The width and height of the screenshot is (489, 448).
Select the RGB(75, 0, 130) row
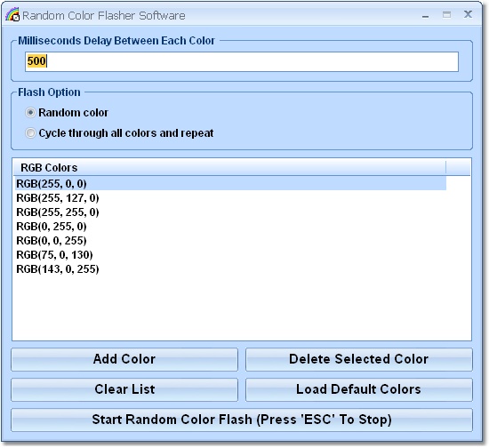point(230,255)
